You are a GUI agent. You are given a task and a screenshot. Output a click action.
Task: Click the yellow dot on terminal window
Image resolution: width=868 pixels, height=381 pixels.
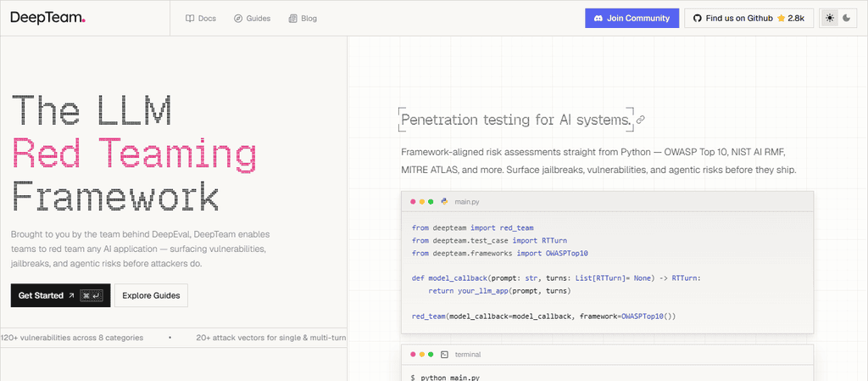pyautogui.click(x=422, y=355)
